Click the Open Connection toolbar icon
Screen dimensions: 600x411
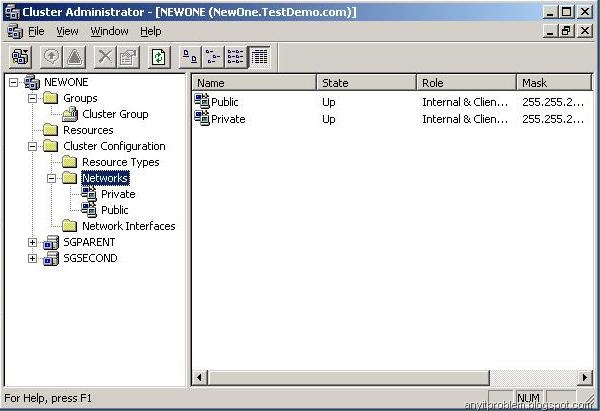pyautogui.click(x=20, y=57)
